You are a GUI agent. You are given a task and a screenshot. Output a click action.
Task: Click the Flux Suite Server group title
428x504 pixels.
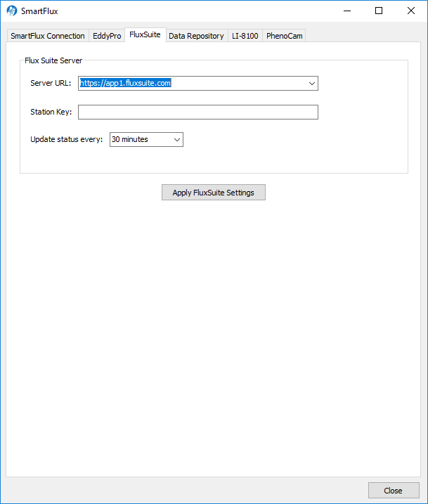53,60
